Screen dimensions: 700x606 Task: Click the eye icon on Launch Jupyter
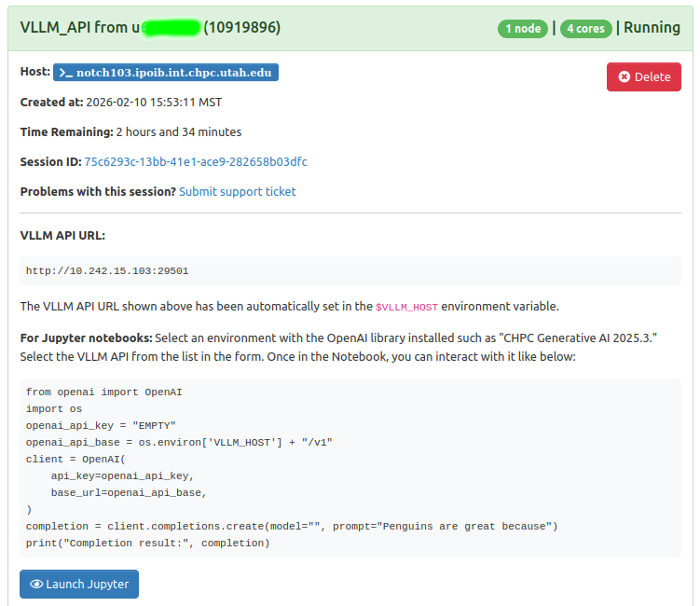point(36,585)
